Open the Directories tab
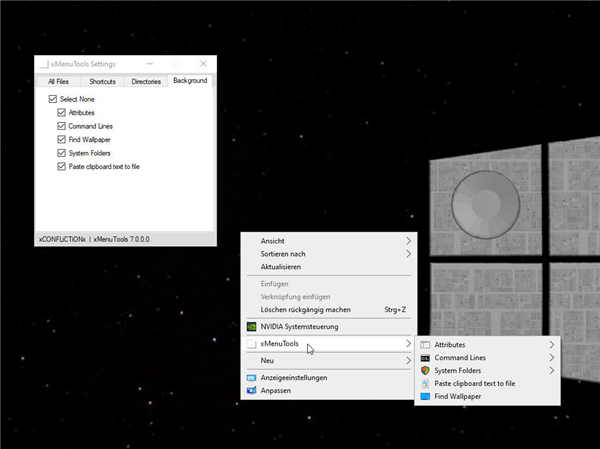This screenshot has height=449, width=600. point(145,81)
